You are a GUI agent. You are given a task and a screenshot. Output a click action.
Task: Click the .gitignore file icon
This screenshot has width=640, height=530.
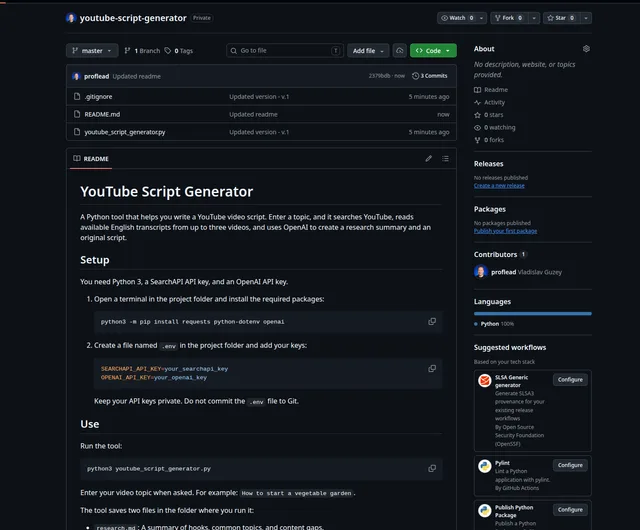click(77, 96)
